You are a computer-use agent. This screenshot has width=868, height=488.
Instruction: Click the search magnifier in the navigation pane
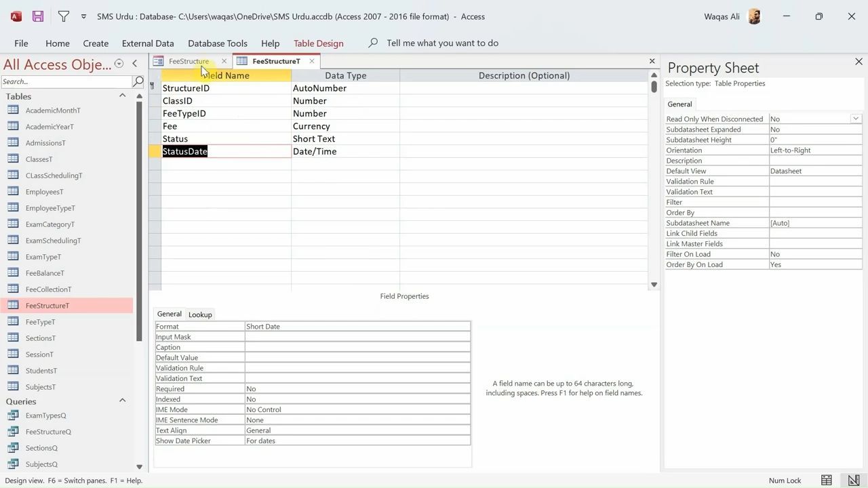click(x=138, y=81)
